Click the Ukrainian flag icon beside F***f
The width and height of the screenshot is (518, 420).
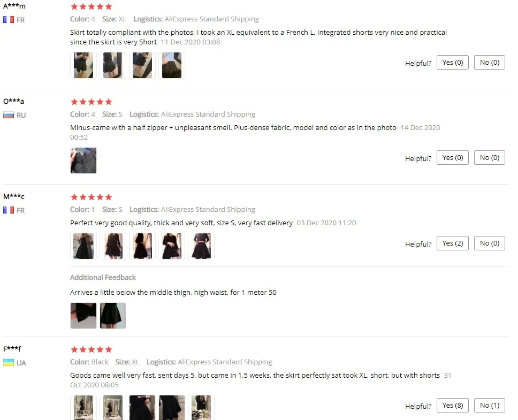(9, 363)
